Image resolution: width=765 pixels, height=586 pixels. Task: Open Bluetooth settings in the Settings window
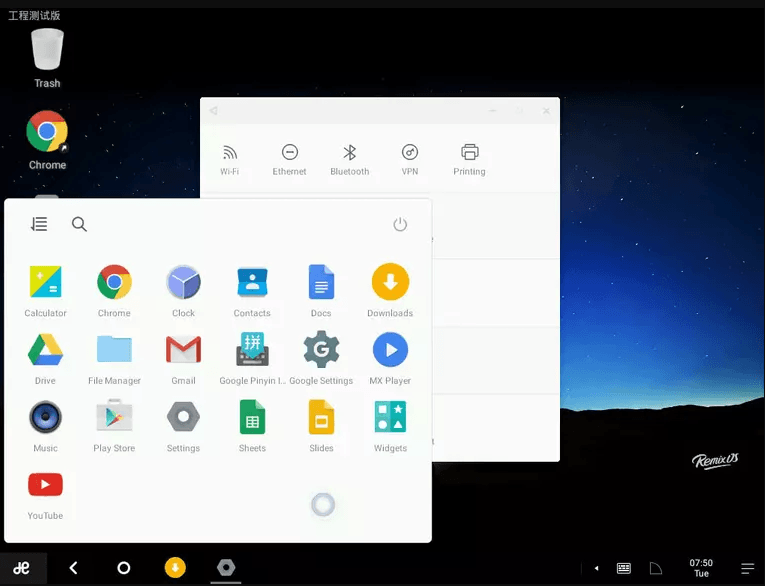click(x=349, y=160)
